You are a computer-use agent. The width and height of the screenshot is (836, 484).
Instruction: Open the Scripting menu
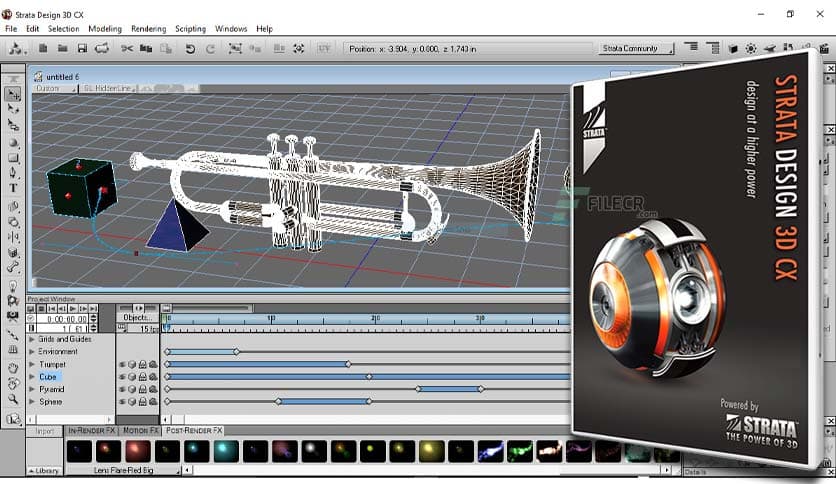(x=190, y=29)
